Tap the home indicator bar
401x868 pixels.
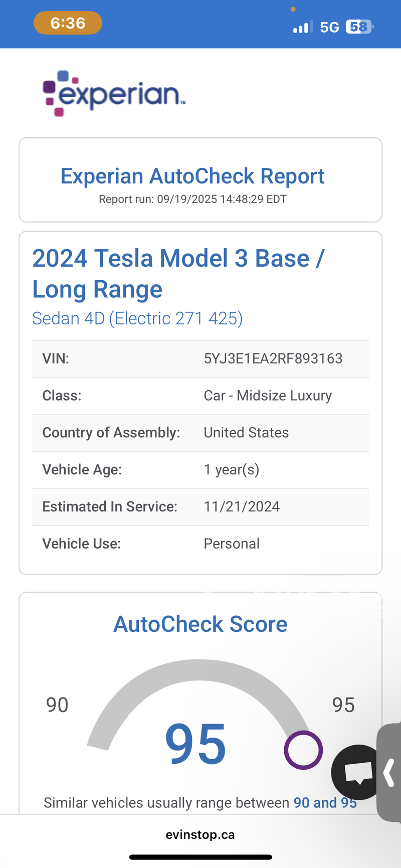tap(200, 857)
